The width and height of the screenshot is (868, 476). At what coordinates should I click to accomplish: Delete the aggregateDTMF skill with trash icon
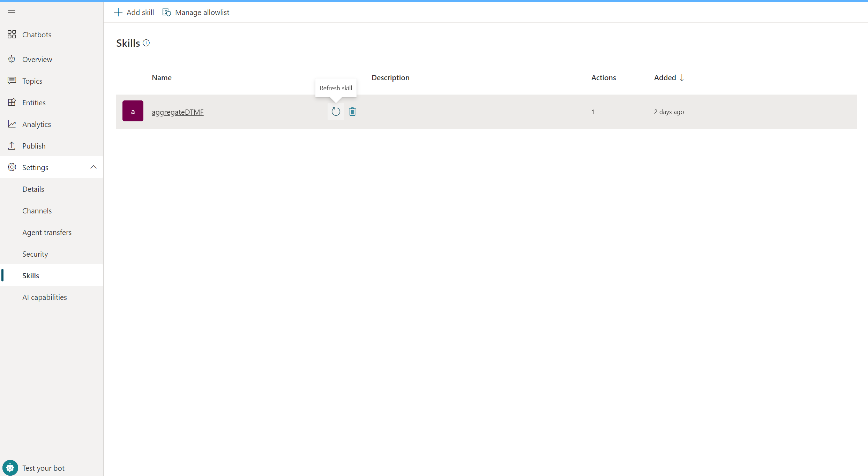tap(352, 112)
